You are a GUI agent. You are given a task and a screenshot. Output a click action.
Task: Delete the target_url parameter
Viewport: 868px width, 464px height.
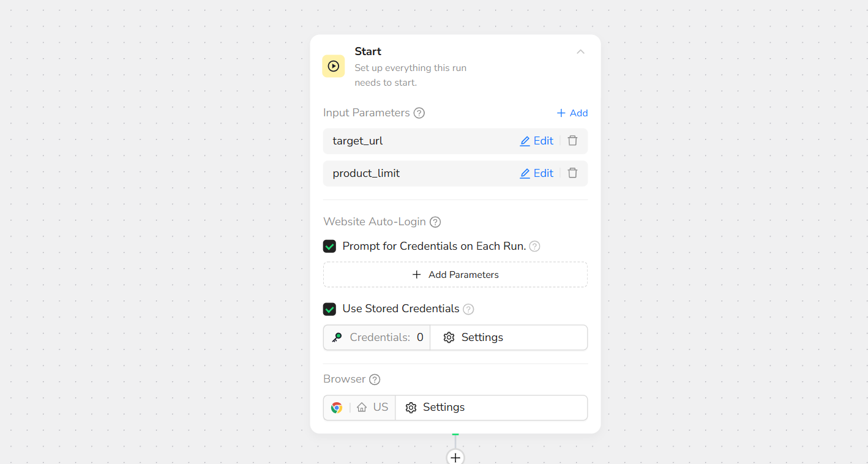(572, 141)
